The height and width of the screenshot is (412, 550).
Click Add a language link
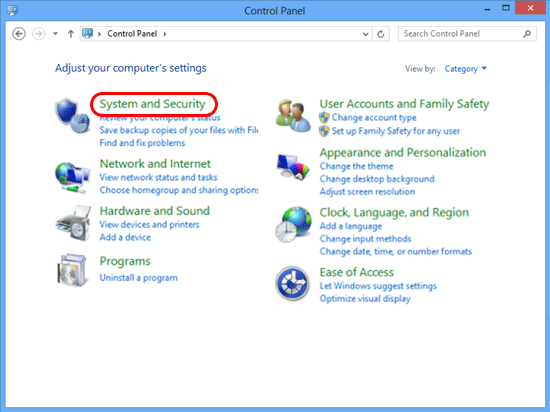[x=350, y=226]
